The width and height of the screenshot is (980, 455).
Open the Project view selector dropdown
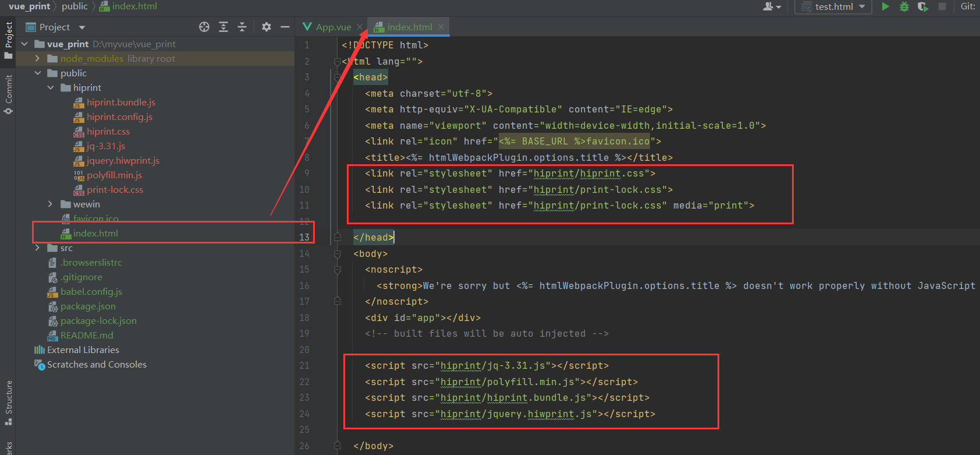[82, 27]
